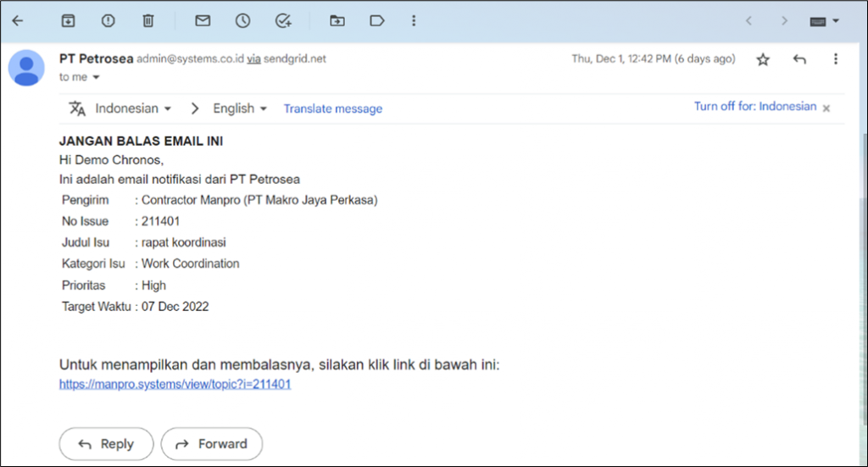Image resolution: width=868 pixels, height=467 pixels.
Task: Click the 'rapat koordinasi' issue title
Action: click(184, 242)
